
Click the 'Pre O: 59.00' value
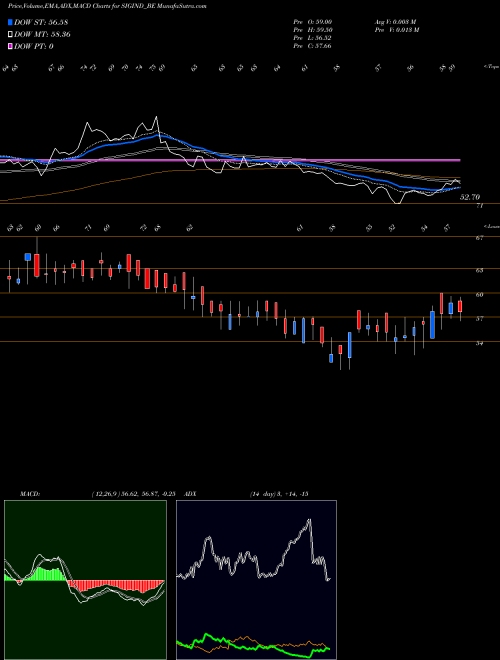[x=312, y=21]
